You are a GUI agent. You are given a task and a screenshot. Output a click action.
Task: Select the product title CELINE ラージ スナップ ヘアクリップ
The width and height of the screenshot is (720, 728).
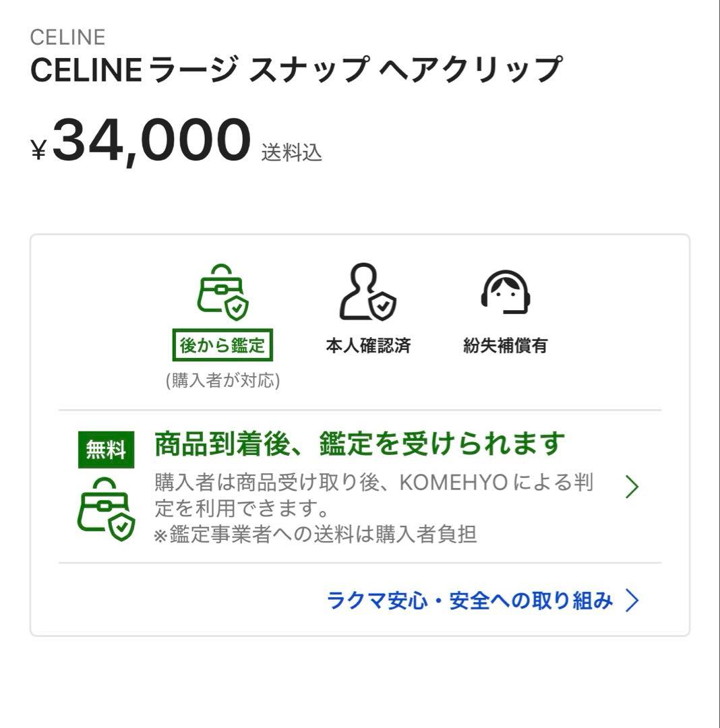tap(295, 69)
